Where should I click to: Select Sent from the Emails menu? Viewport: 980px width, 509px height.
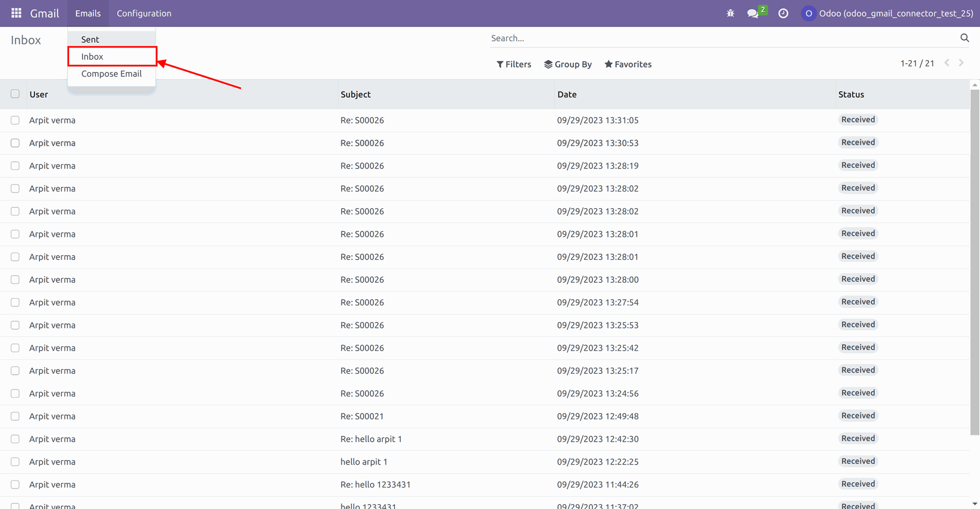click(90, 39)
